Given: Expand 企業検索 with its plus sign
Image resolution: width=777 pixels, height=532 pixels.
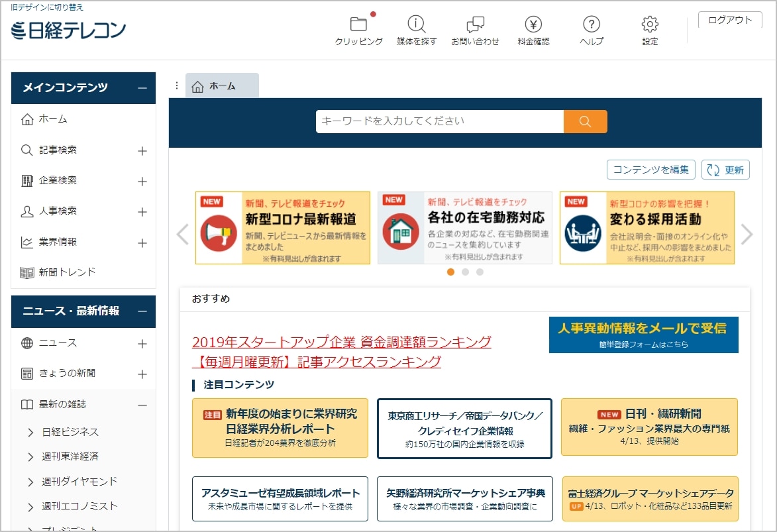Looking at the screenshot, I should (142, 182).
